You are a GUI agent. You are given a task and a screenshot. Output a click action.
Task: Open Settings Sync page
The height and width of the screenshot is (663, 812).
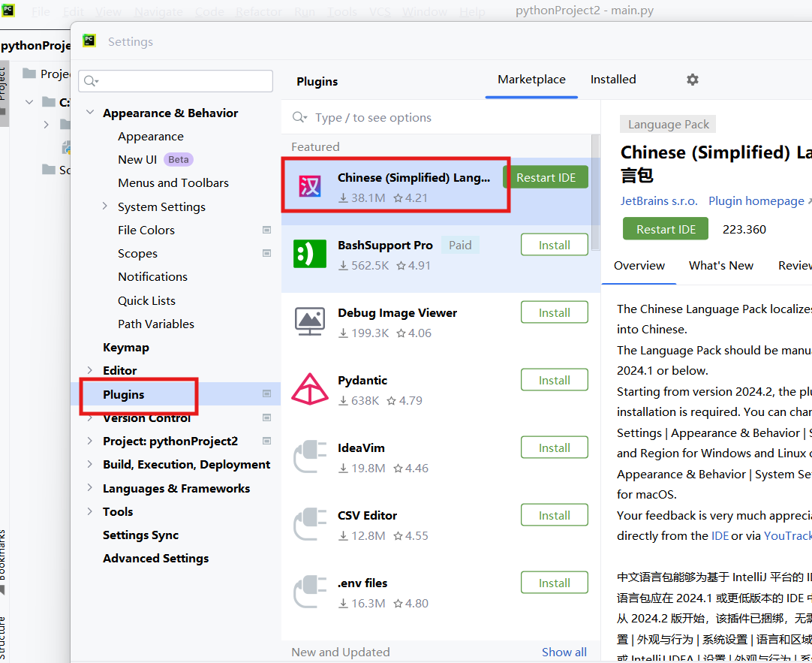(140, 535)
